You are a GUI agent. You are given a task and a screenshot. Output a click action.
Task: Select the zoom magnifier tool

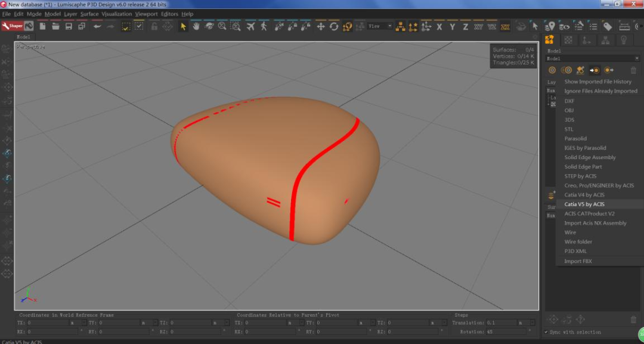[x=222, y=26]
